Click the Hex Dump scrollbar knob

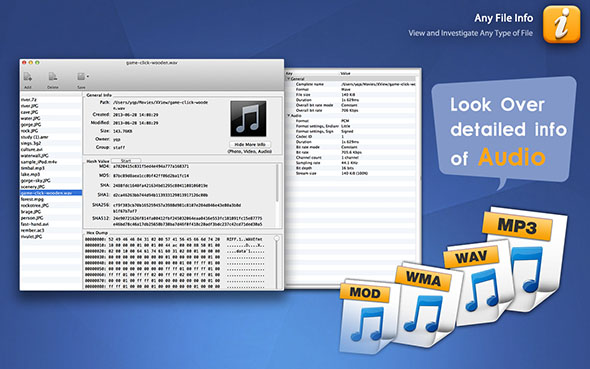[x=277, y=238]
